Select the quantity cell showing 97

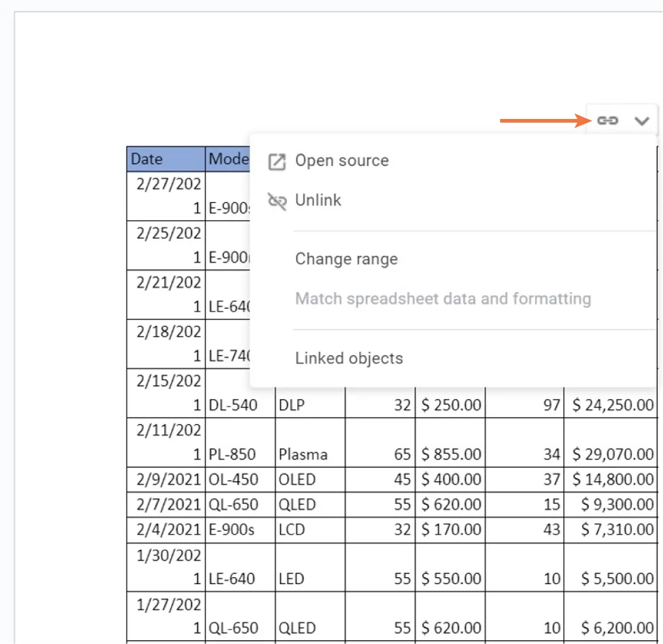[522, 403]
